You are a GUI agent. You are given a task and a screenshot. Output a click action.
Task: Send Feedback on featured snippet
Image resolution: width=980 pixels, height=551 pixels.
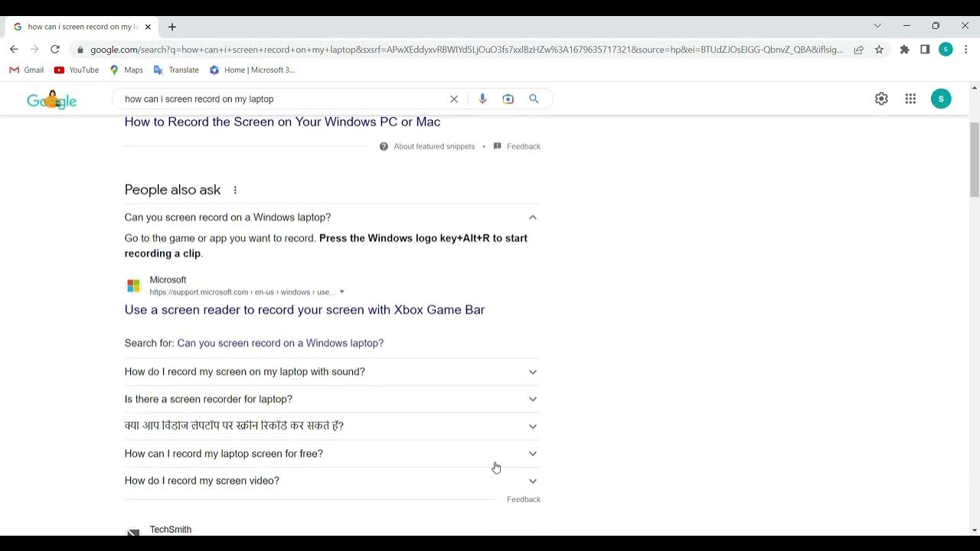tap(518, 146)
